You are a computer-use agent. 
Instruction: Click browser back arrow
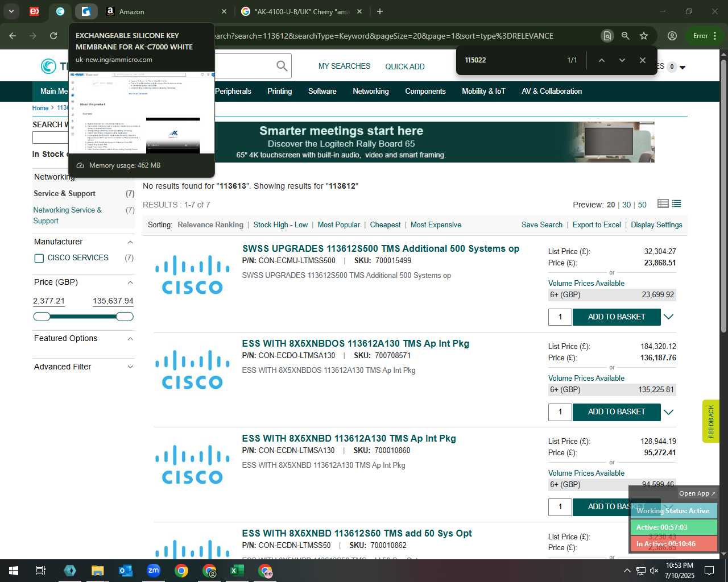[x=13, y=36]
